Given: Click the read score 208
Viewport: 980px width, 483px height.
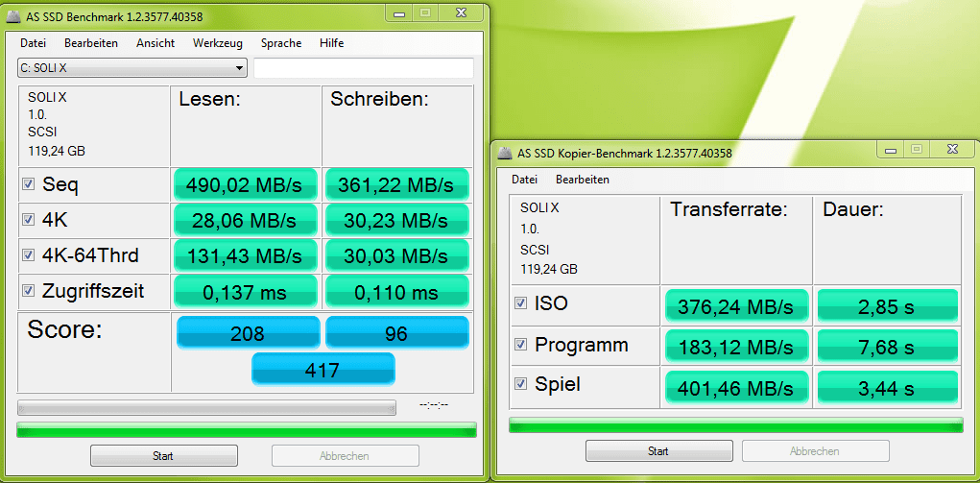Looking at the screenshot, I should [249, 332].
